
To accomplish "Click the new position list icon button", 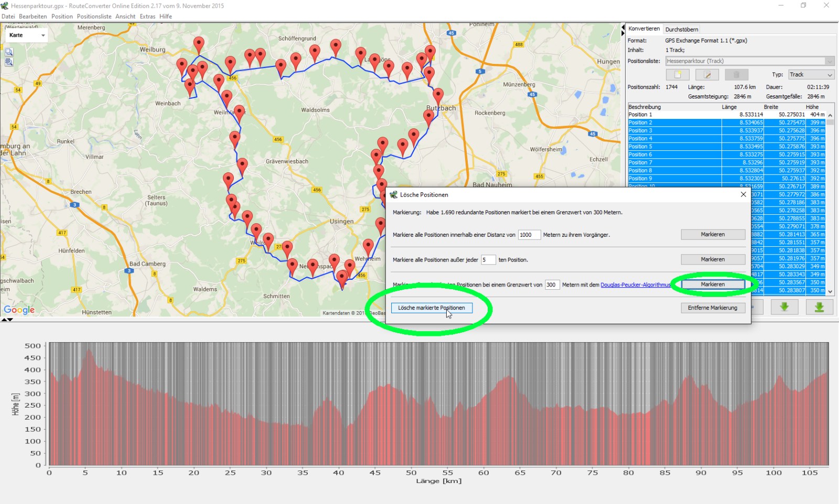I will pos(677,74).
